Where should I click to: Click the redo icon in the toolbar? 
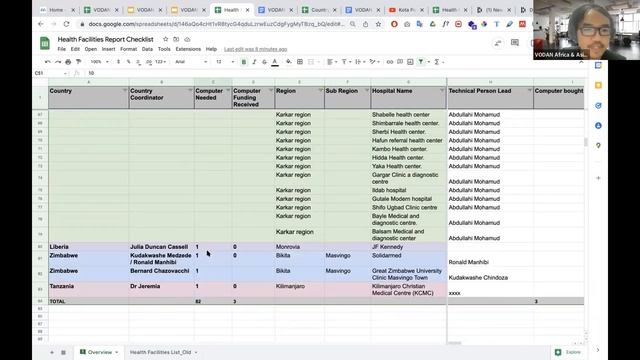tap(58, 62)
